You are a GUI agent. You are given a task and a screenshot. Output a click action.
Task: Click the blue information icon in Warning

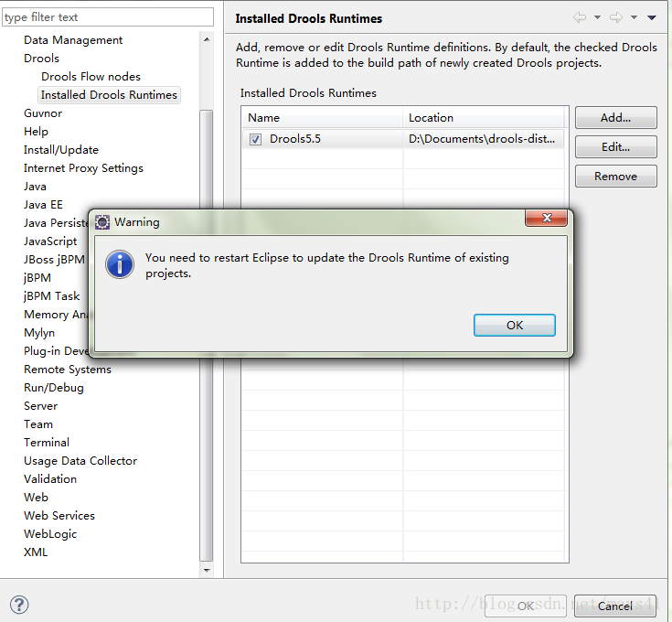pyautogui.click(x=120, y=264)
